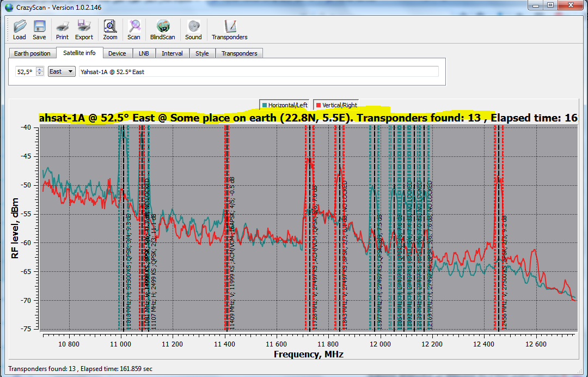The image size is (588, 377).
Task: Decrease orbital position with down arrow
Action: click(x=39, y=74)
